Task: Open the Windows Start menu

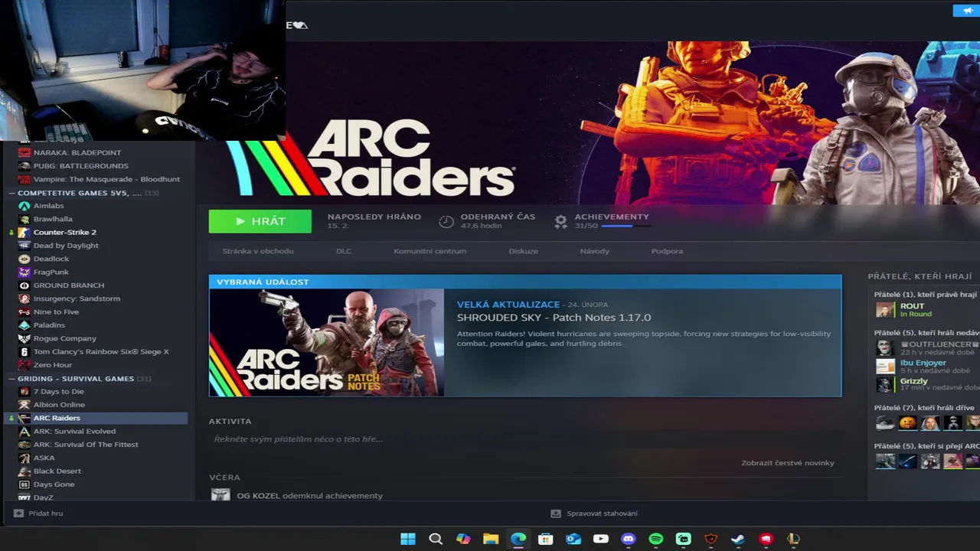Action: click(x=408, y=539)
